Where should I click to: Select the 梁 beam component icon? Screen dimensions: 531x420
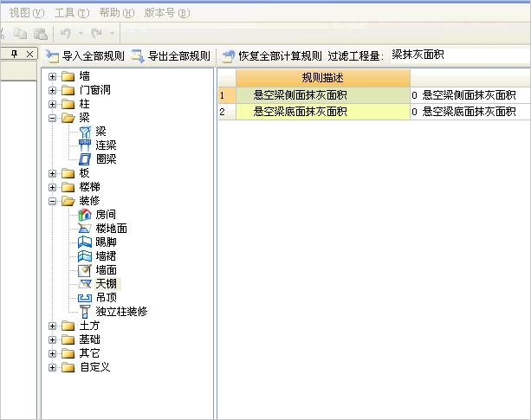pos(85,132)
